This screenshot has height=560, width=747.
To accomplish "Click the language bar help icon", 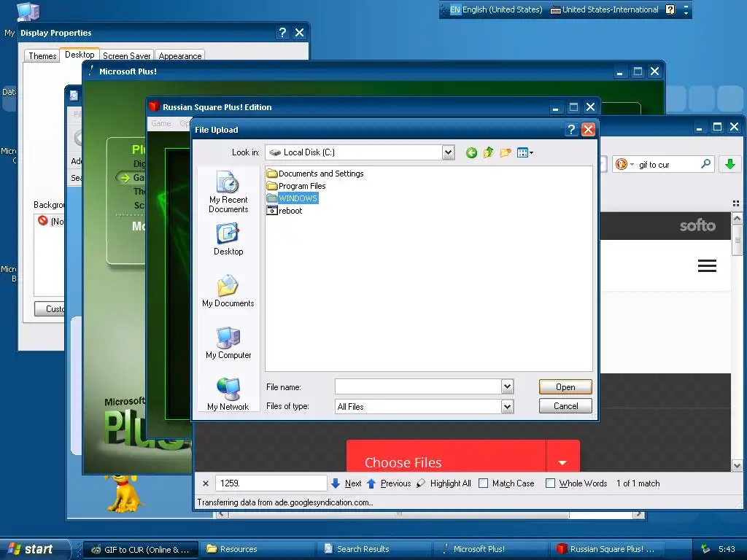I will point(670,9).
